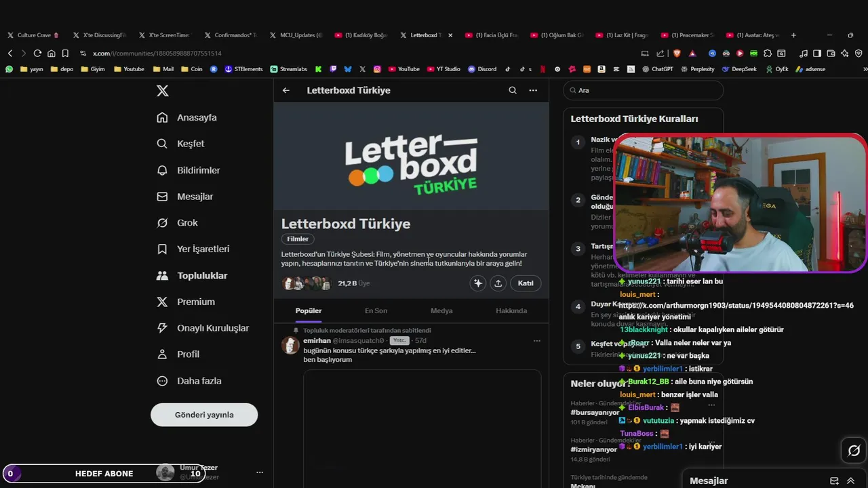
Task: Switch to the MCU_Updates tab
Action: (x=296, y=35)
